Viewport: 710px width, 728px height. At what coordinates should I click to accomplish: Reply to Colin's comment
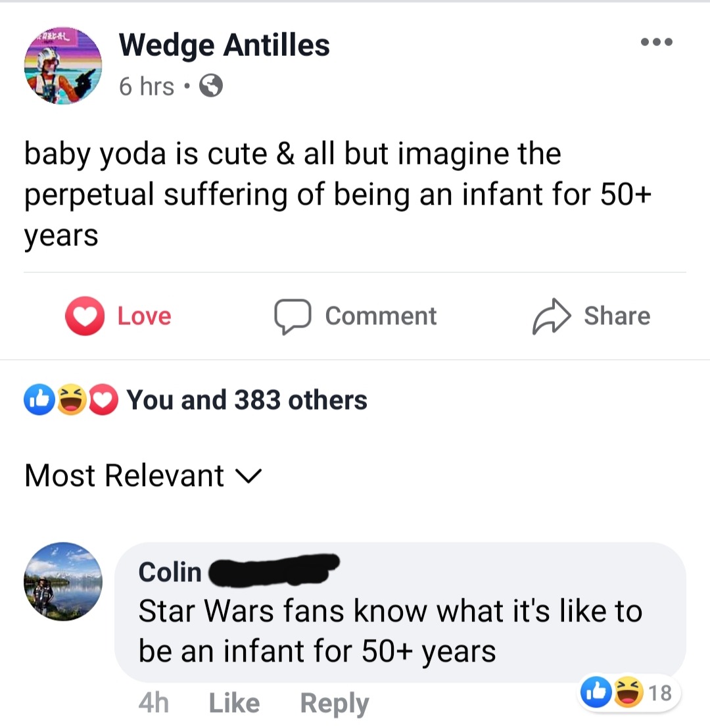(x=334, y=703)
